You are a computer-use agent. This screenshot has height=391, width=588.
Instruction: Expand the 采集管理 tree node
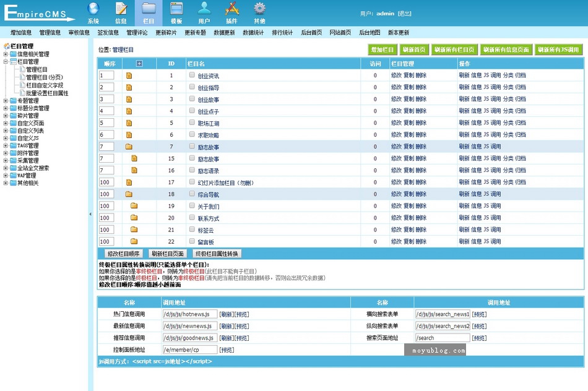click(x=6, y=160)
